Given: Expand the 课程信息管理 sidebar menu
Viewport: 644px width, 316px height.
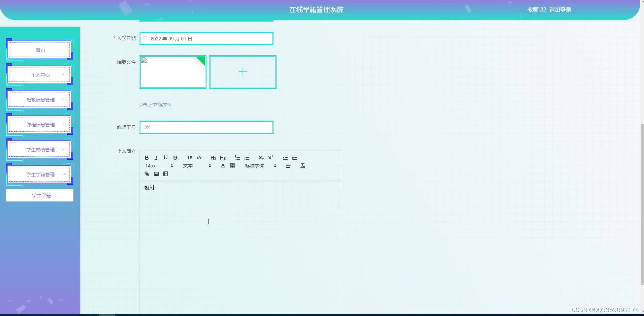Looking at the screenshot, I should [40, 125].
